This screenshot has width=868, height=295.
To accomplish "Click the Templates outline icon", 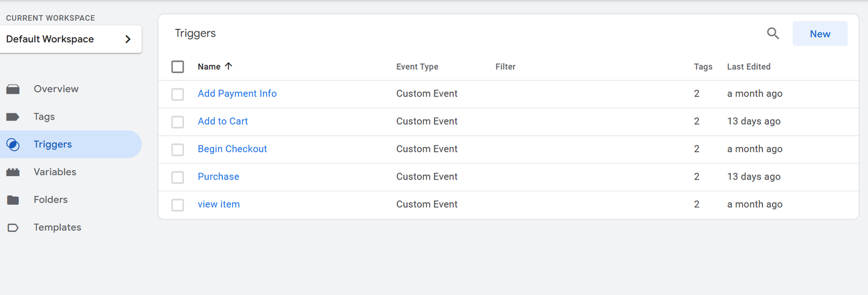I will click(13, 228).
